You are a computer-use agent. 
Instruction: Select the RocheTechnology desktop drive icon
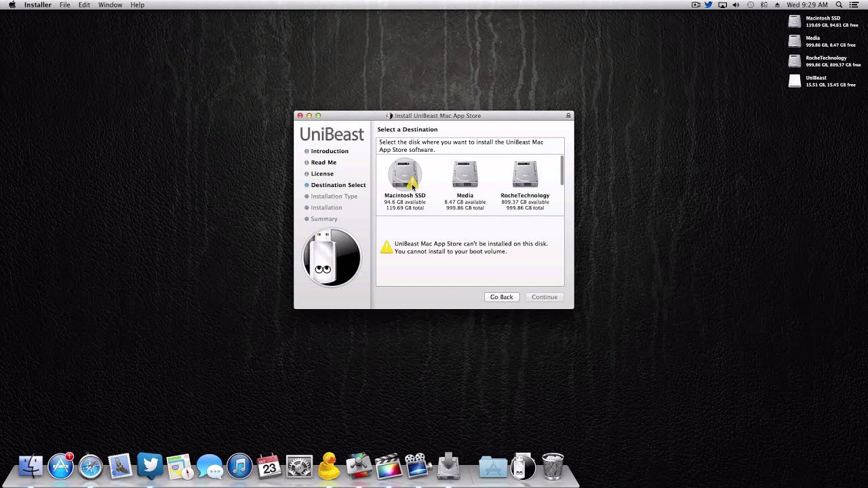pyautogui.click(x=795, y=61)
